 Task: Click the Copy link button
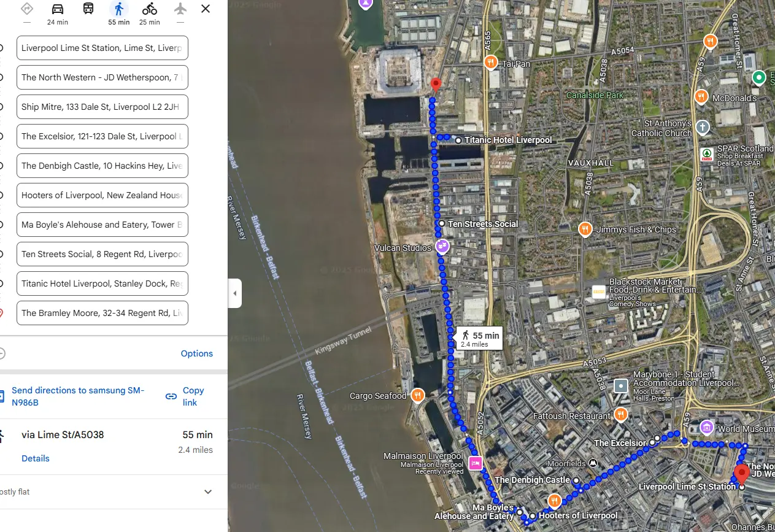point(185,396)
